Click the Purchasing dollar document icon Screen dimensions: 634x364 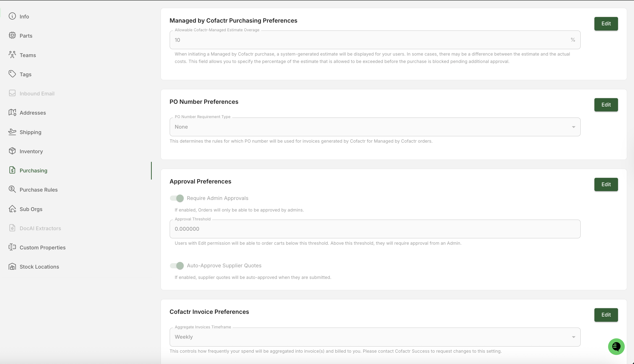(x=12, y=170)
